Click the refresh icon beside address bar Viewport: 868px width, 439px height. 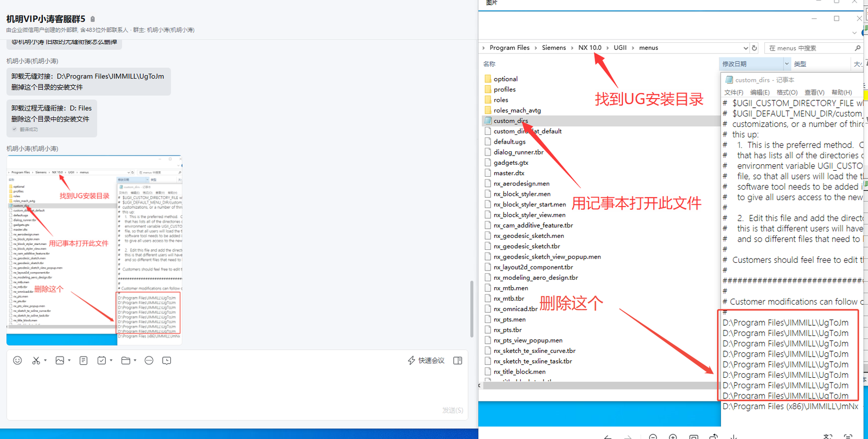click(754, 48)
